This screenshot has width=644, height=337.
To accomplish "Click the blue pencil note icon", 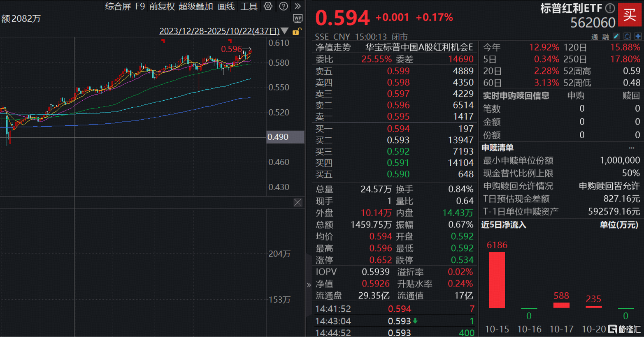I will tap(616, 36).
